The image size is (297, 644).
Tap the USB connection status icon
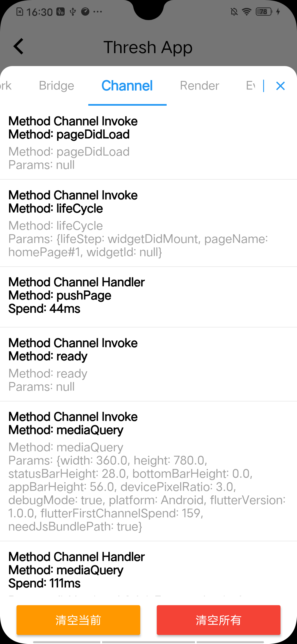tap(73, 12)
